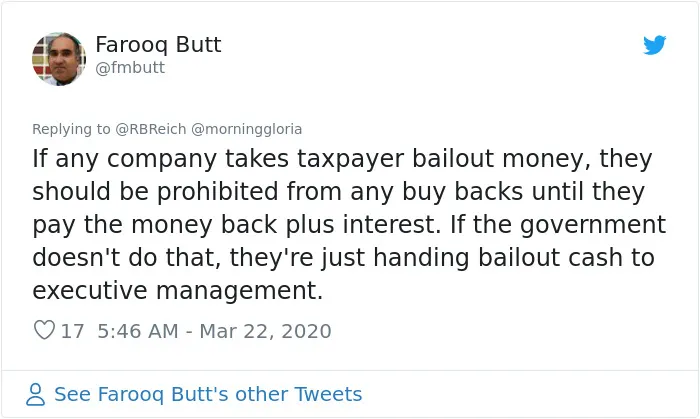
Task: Click the words 'executive management' in the tweet
Action: click(177, 291)
